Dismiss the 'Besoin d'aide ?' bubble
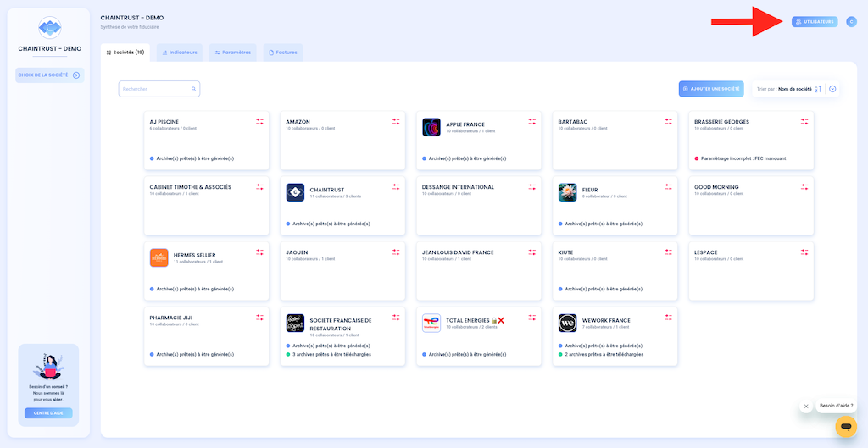Screen dimensions: 868x448 [x=806, y=406]
